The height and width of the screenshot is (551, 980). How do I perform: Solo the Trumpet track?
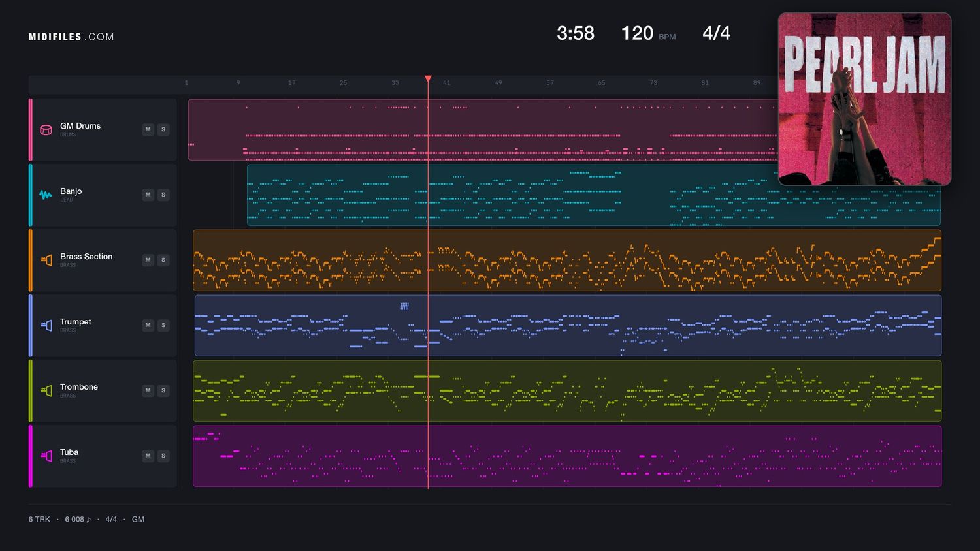click(163, 325)
